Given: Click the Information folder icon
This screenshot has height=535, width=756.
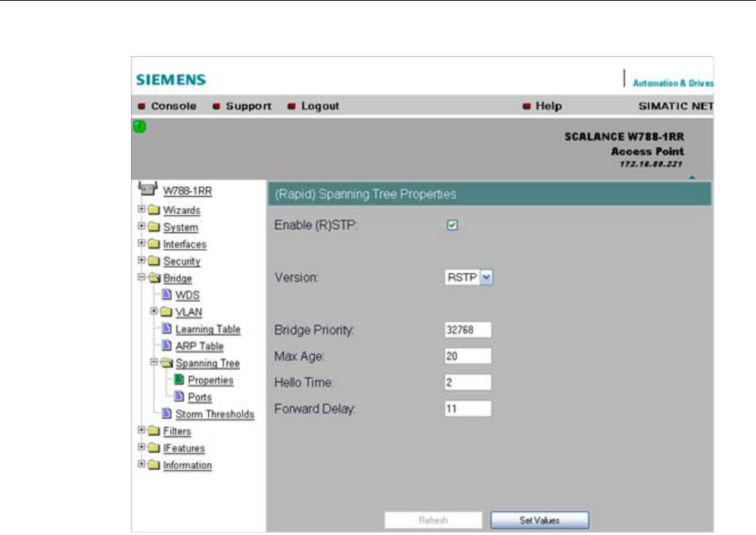Looking at the screenshot, I should click(154, 465).
